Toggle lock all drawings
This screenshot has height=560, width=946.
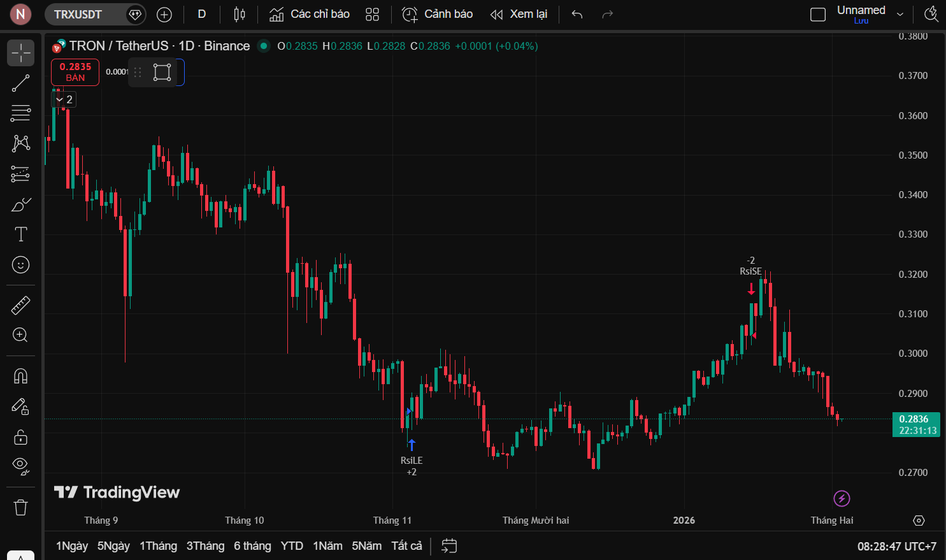pos(20,437)
